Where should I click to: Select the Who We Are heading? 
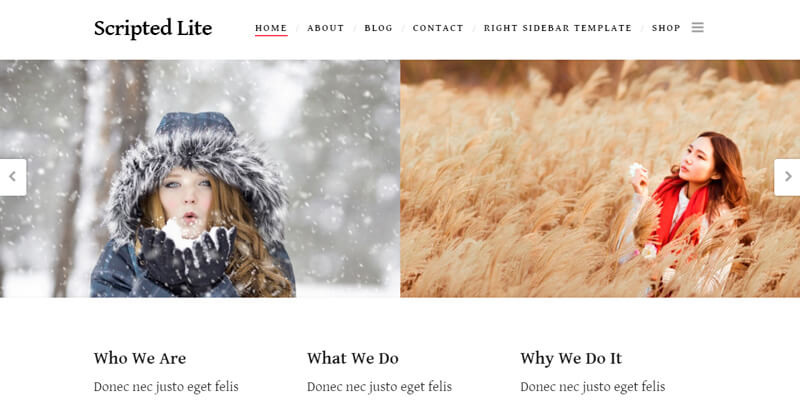tap(140, 358)
